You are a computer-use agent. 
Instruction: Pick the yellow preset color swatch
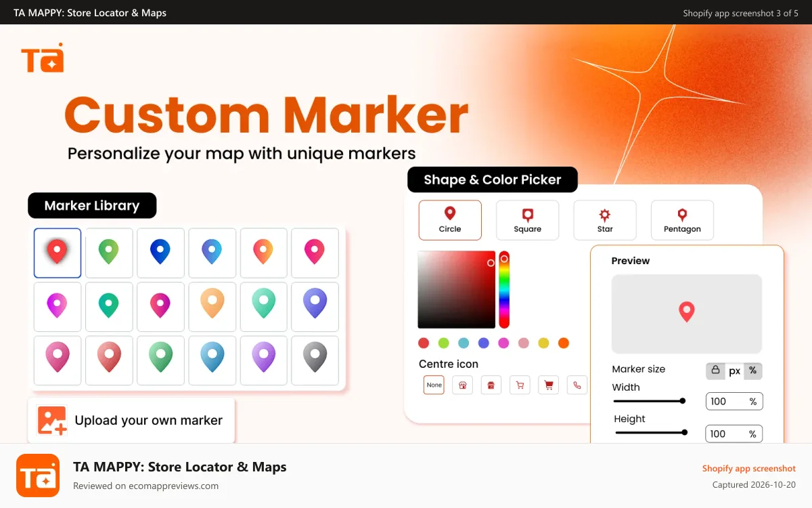[543, 343]
